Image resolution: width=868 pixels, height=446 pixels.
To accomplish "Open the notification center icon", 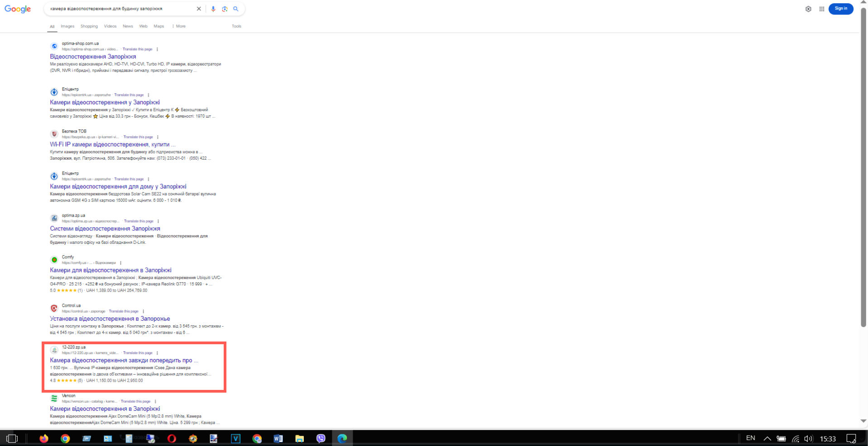I will (851, 438).
